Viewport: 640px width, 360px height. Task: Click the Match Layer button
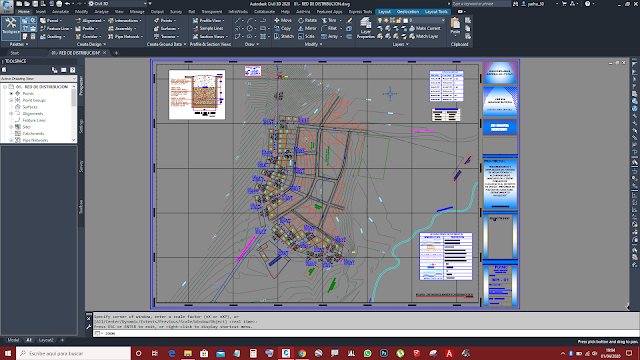(424, 36)
